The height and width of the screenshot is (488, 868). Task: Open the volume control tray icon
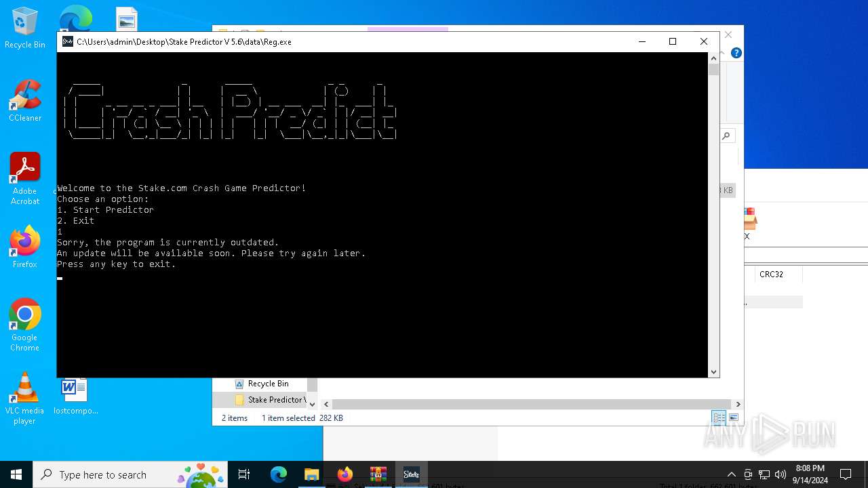click(781, 474)
